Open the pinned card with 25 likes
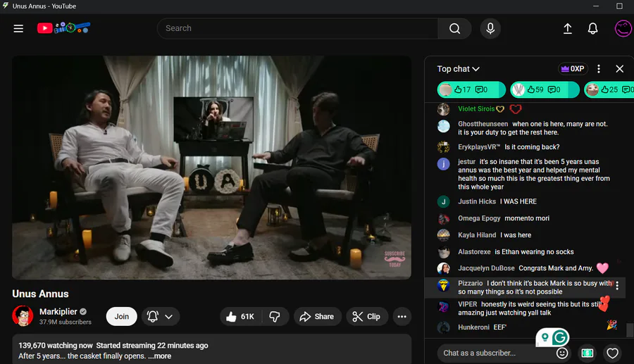Viewport: 634px width, 364px height. [609, 89]
